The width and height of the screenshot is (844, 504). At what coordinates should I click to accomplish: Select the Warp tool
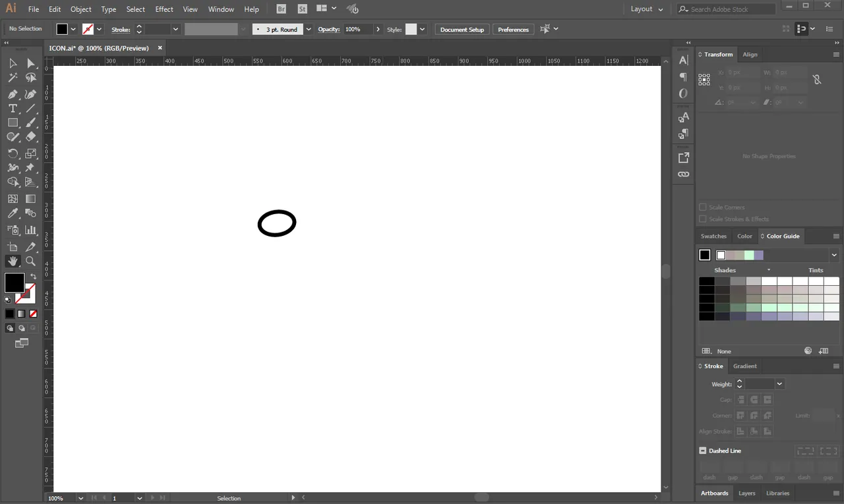coord(13,168)
